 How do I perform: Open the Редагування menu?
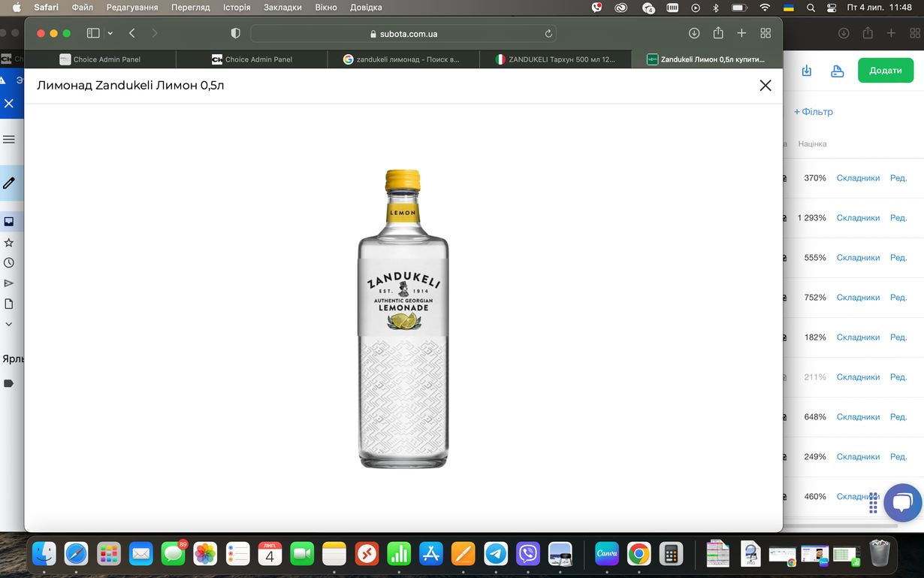pyautogui.click(x=132, y=8)
